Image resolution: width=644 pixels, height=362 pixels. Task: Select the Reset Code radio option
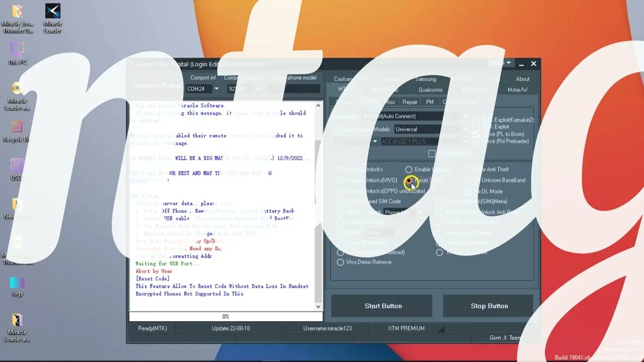[409, 180]
